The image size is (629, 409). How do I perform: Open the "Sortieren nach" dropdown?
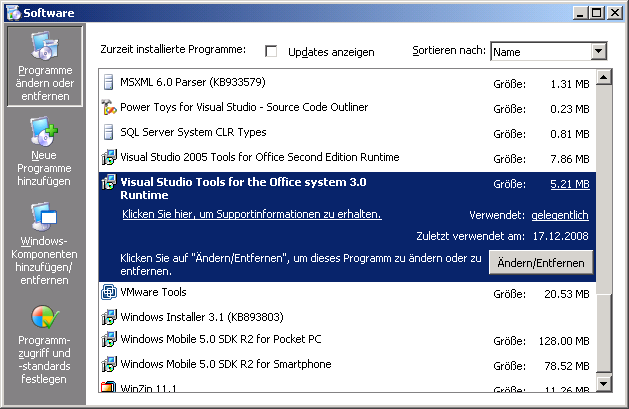tap(599, 51)
